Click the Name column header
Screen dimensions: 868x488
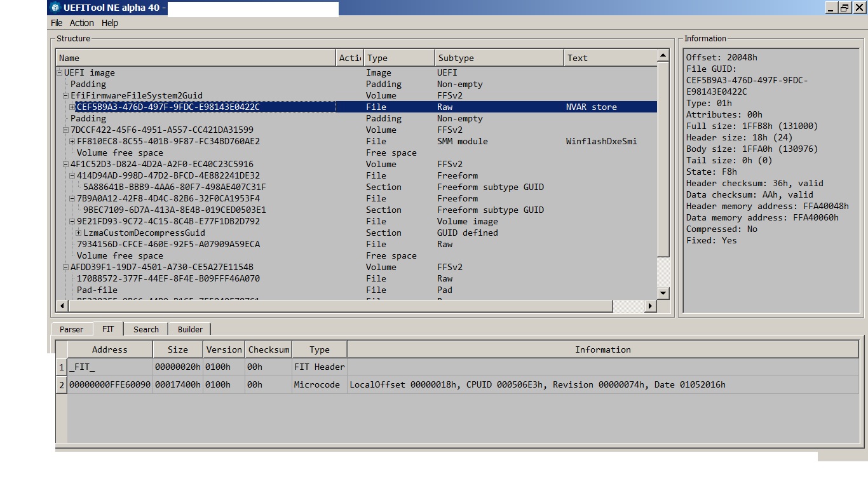click(191, 58)
